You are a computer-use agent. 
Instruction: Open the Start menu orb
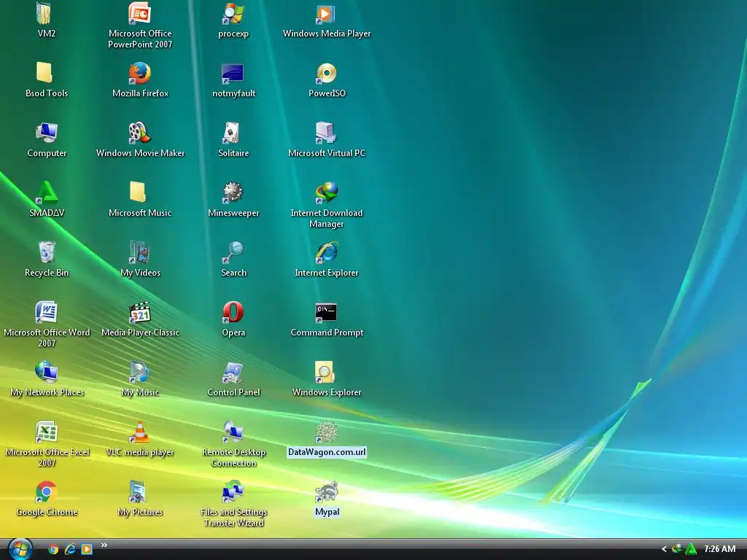20,549
